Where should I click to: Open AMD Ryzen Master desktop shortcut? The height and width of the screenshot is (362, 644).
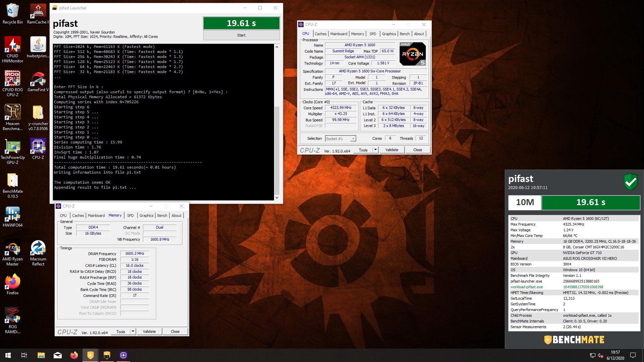click(13, 253)
